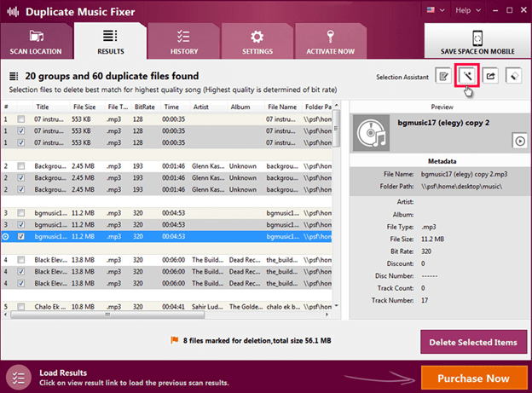Sort by Artist column header
Screen dimensions: 532x393
[x=208, y=107]
